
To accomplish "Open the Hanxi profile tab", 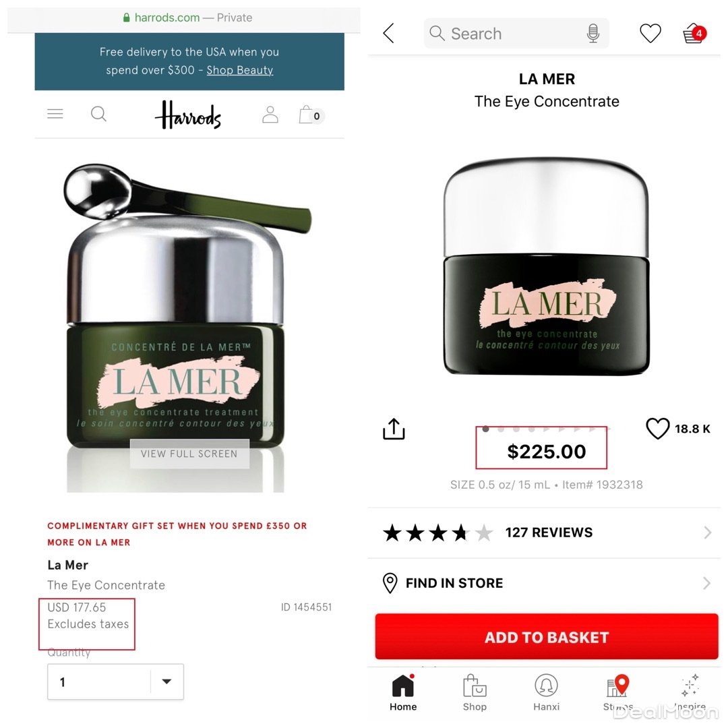I will pos(547,693).
